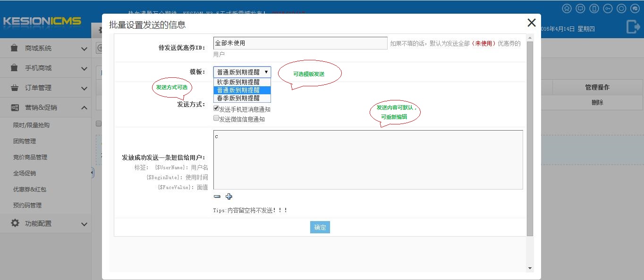The height and width of the screenshot is (280, 644).
Task: Open 团购管理 in sidebar
Action: point(25,141)
